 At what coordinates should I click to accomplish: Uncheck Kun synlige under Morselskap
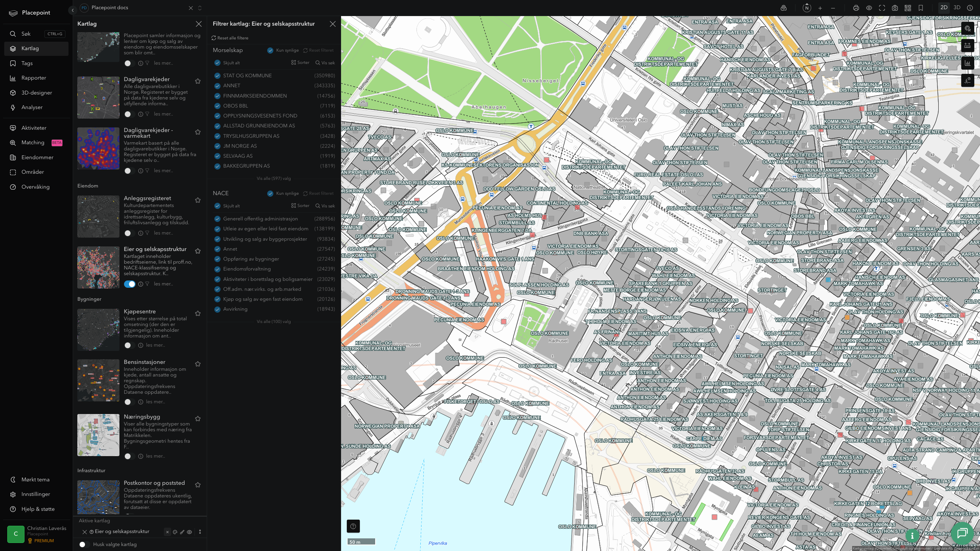coord(270,50)
